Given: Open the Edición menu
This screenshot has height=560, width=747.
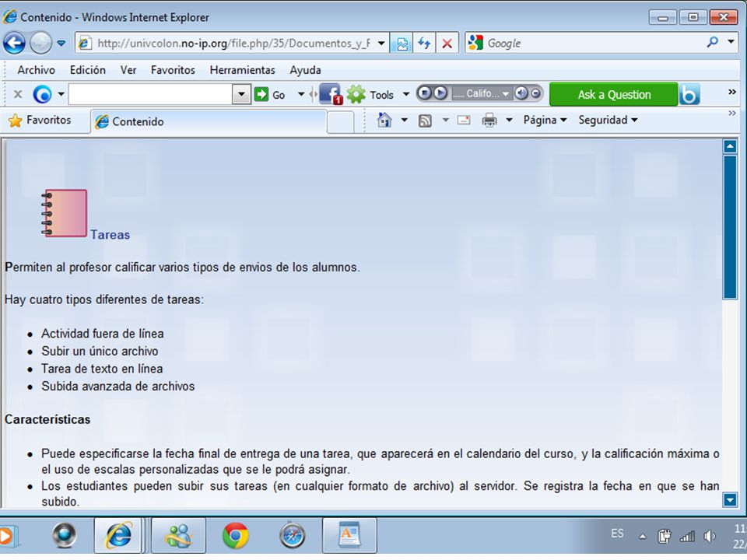Looking at the screenshot, I should pyautogui.click(x=88, y=70).
